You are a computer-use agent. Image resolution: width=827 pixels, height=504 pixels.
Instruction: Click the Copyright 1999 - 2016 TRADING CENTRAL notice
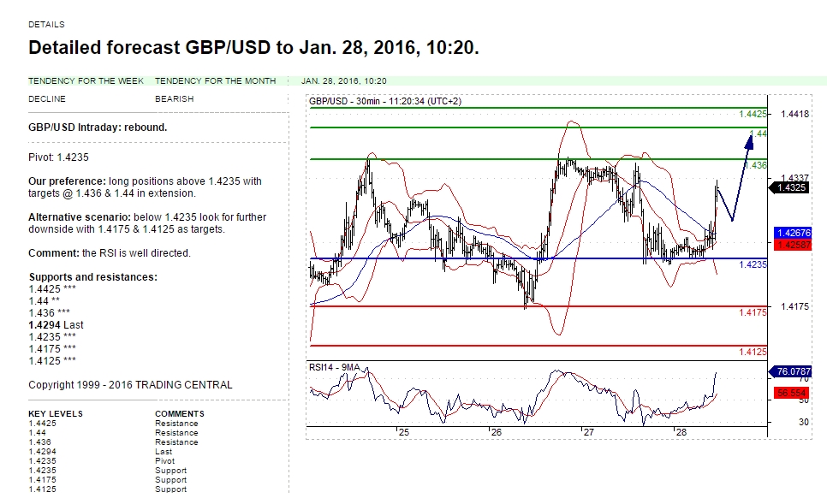(x=130, y=385)
